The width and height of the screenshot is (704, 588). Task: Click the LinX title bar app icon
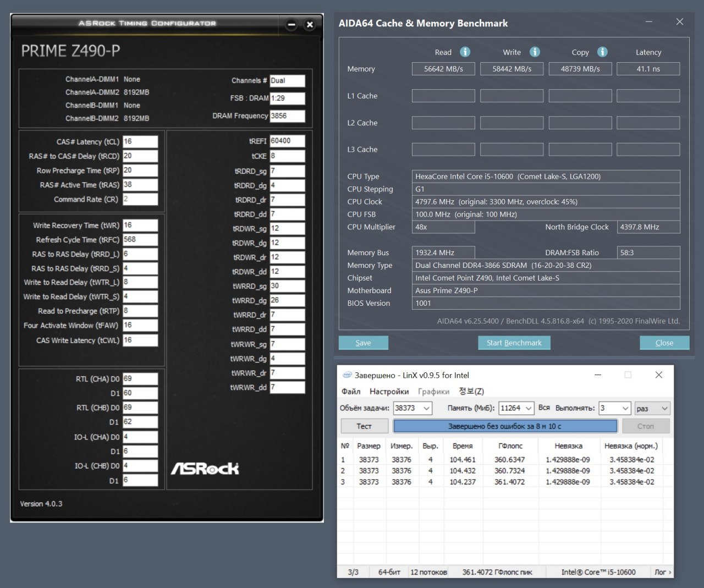pos(347,375)
